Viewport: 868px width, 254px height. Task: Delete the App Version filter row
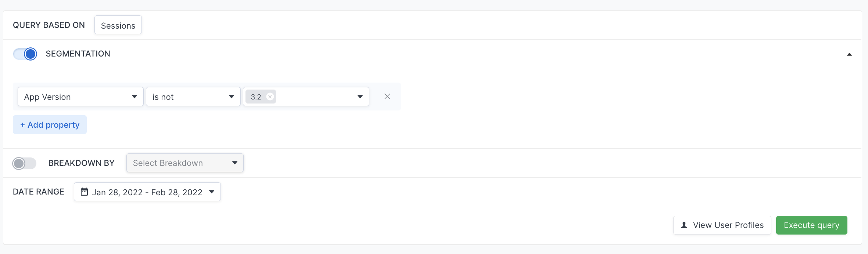click(387, 96)
